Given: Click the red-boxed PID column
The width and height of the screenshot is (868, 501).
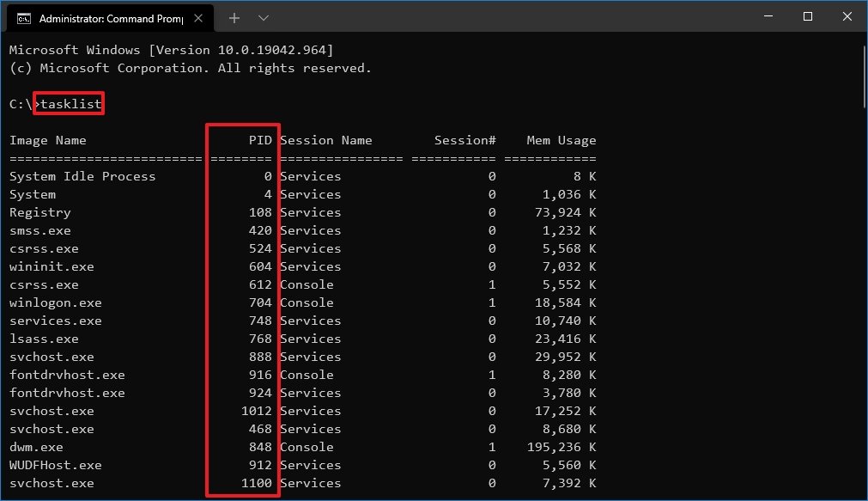Looking at the screenshot, I should [242, 309].
